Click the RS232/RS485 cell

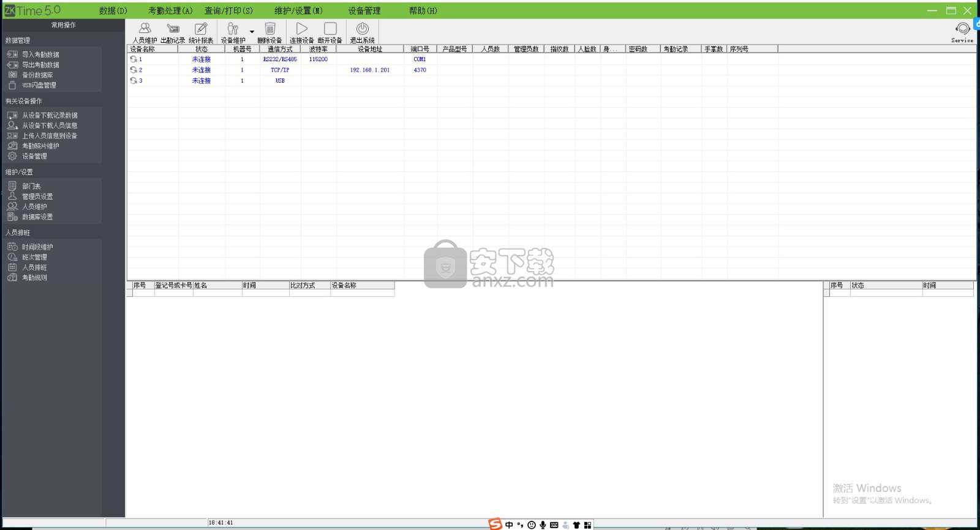pyautogui.click(x=280, y=59)
